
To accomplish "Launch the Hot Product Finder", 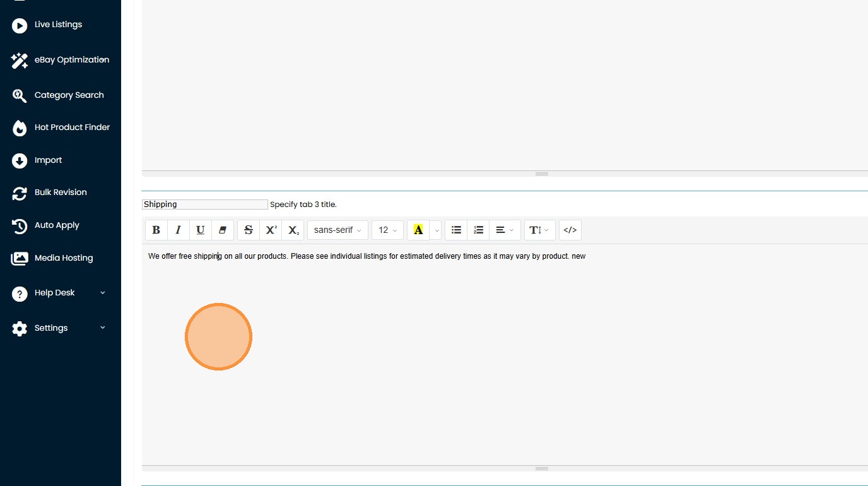I will pos(61,127).
